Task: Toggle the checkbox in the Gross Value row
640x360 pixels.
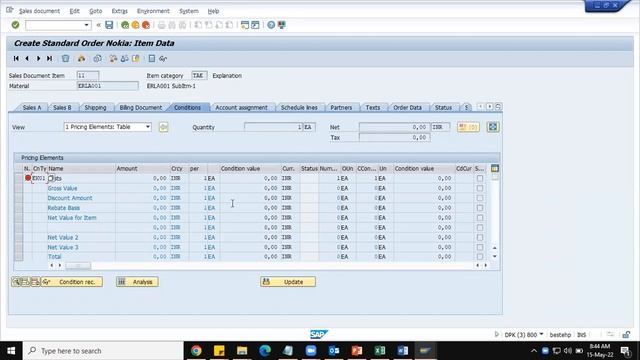Action: pos(480,188)
